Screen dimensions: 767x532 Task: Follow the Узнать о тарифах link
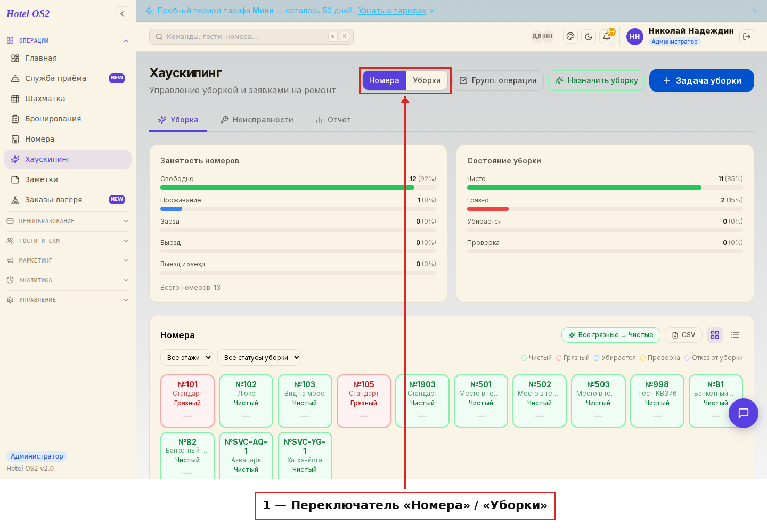(392, 11)
